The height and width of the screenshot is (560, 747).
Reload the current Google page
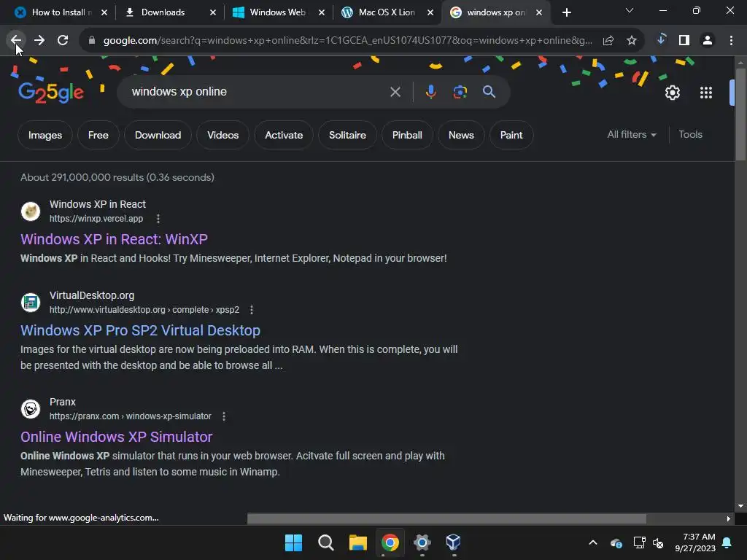click(x=63, y=41)
